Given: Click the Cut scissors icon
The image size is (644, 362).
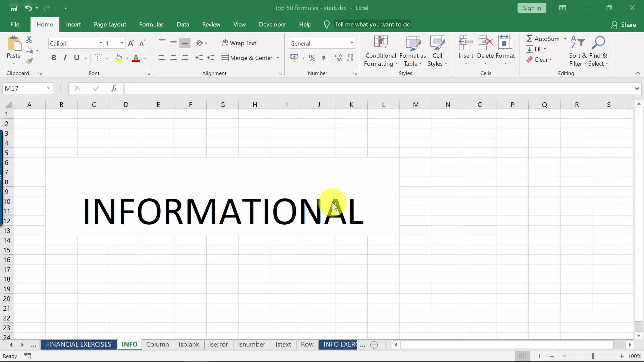Looking at the screenshot, I should (x=29, y=40).
